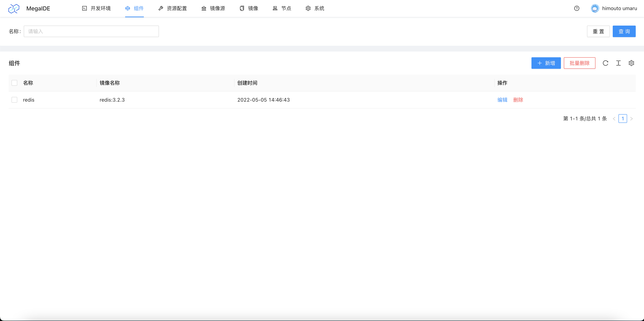Open the 系统 section
Image resolution: width=644 pixels, height=321 pixels.
(x=314, y=8)
